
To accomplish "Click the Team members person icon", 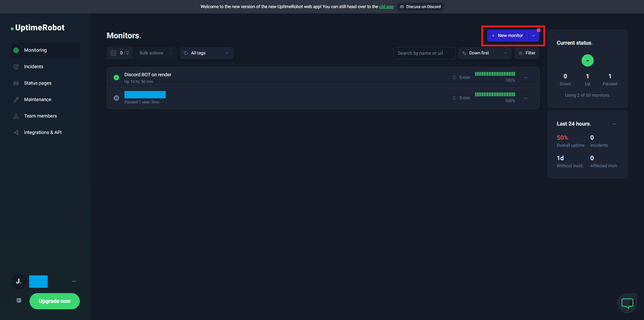I will (16, 116).
